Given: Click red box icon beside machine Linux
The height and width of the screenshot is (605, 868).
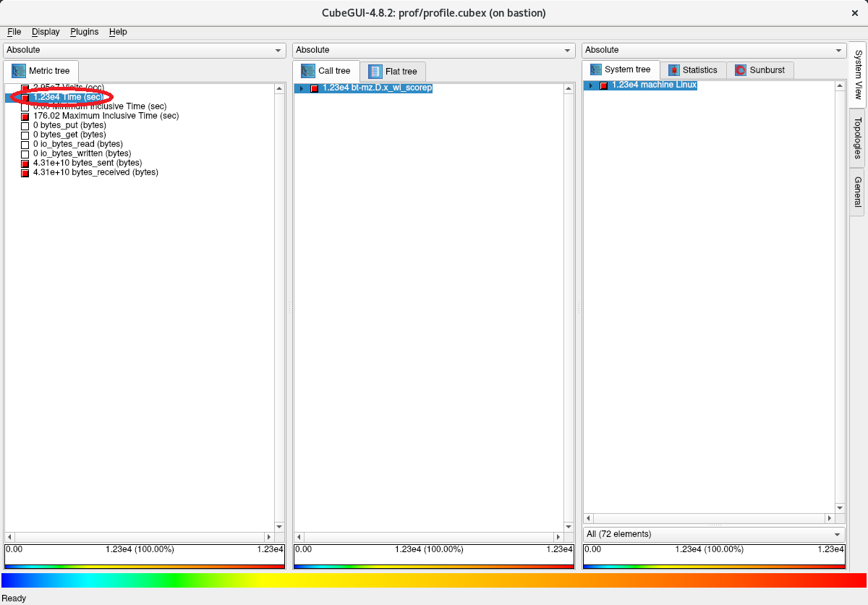Looking at the screenshot, I should click(603, 85).
